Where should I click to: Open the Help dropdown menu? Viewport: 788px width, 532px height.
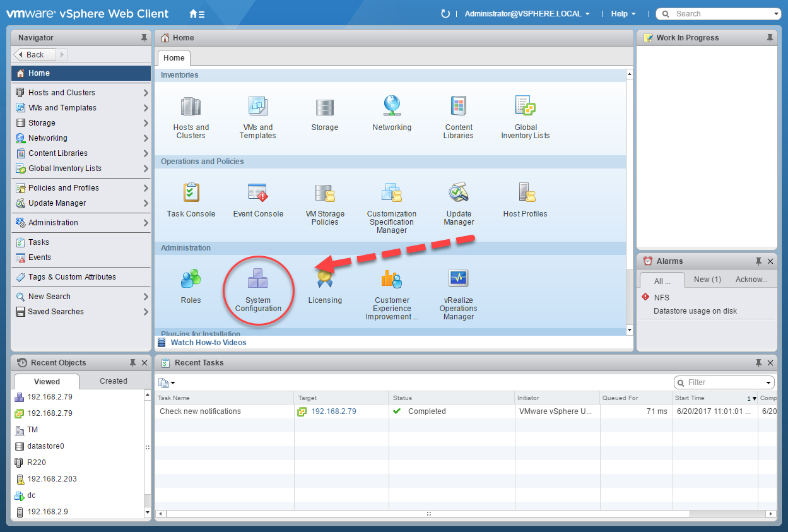[x=623, y=13]
